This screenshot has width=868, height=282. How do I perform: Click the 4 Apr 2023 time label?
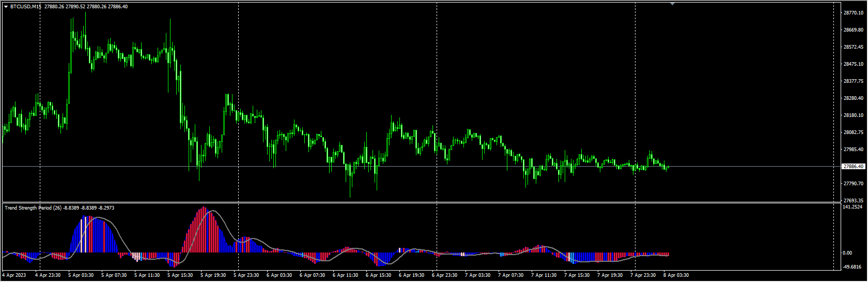pos(14,275)
